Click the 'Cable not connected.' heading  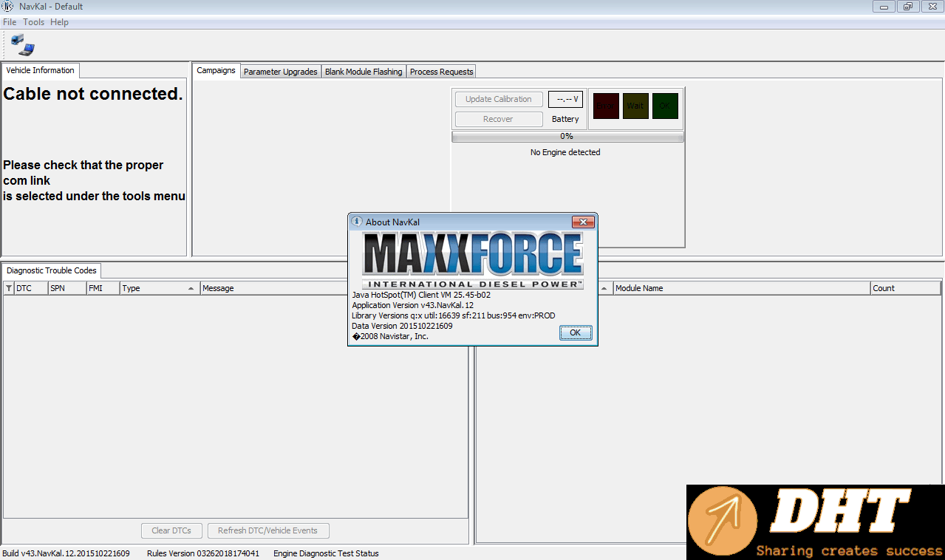[93, 94]
